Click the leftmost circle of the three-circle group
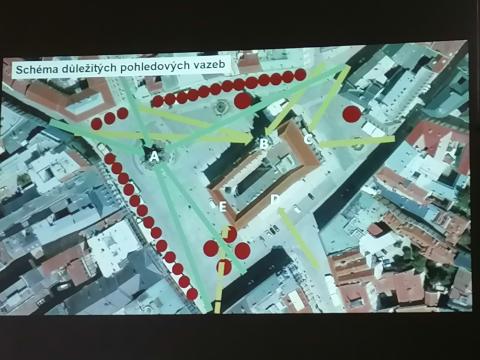 tap(97, 124)
